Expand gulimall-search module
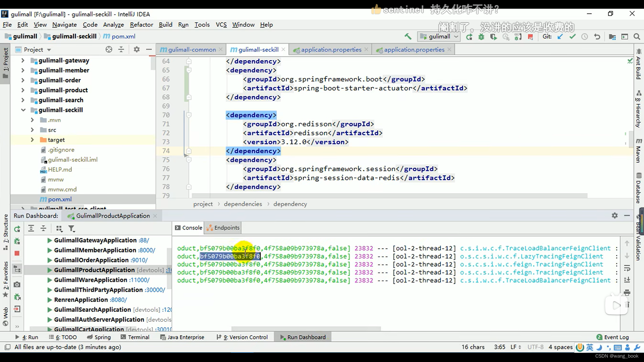The width and height of the screenshot is (644, 362). (23, 100)
